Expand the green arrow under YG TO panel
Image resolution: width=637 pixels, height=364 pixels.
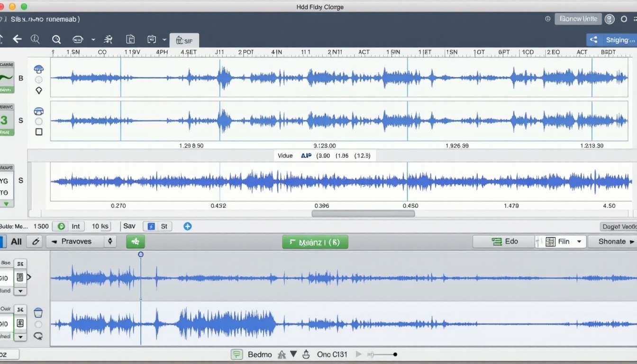point(6,204)
